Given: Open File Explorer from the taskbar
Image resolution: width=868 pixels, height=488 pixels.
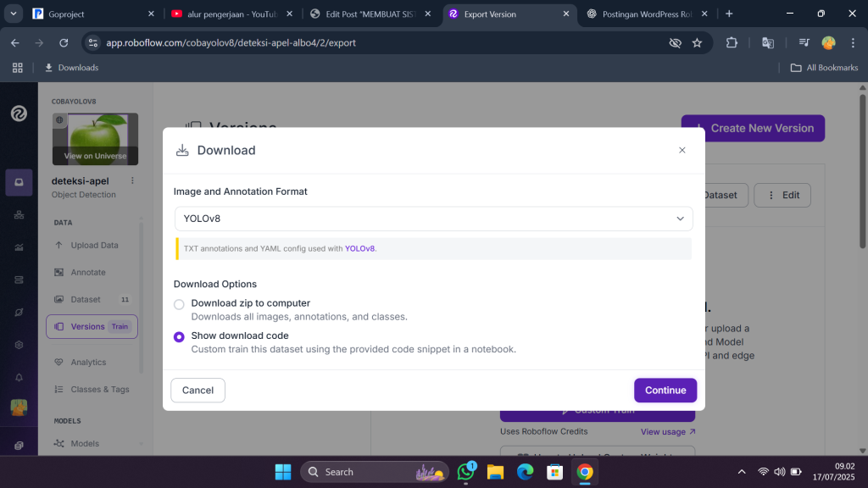Looking at the screenshot, I should tap(495, 472).
